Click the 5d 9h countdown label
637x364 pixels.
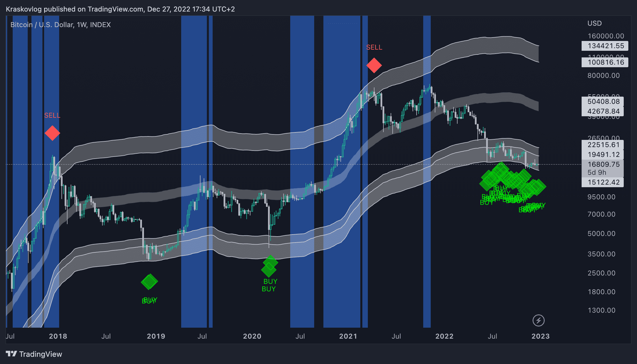(597, 172)
